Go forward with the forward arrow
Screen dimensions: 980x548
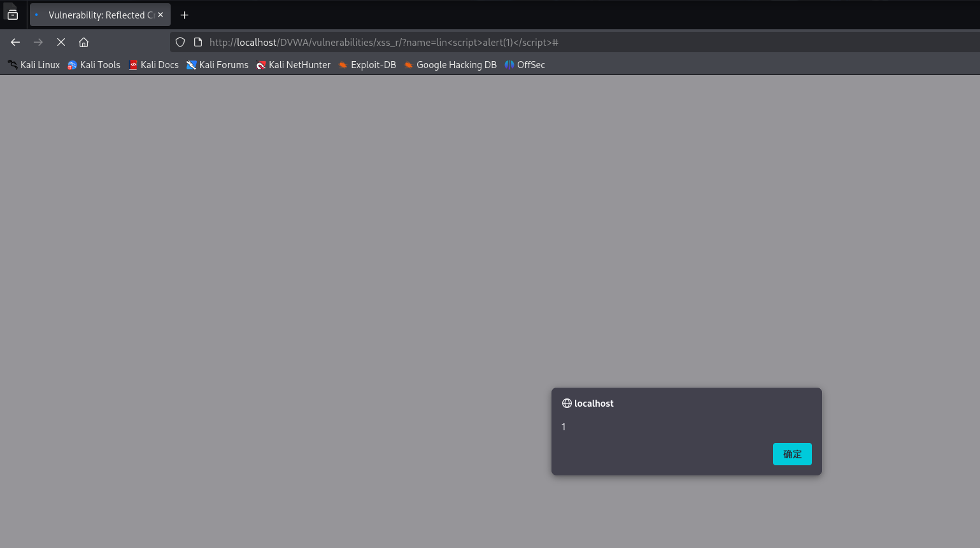pyautogui.click(x=38, y=42)
